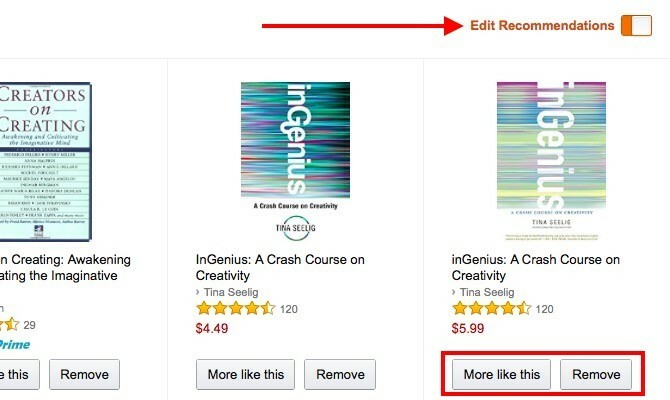Click Tina Seelig author of $4.49 book
The height and width of the screenshot is (400, 670).
click(x=231, y=292)
